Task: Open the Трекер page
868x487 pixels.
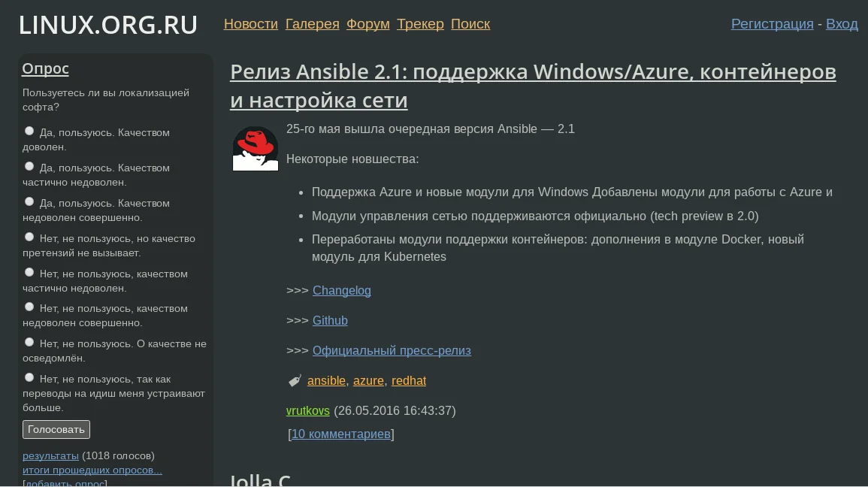Action: pyautogui.click(x=420, y=24)
